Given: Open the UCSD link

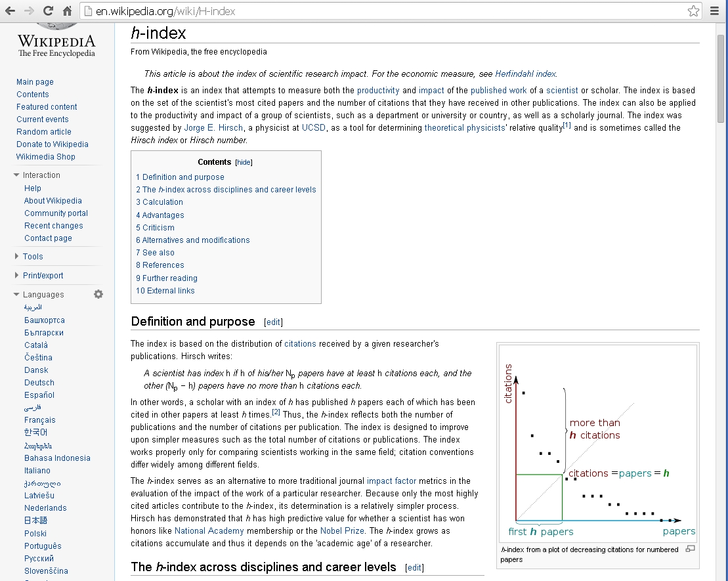Looking at the screenshot, I should click(313, 128).
